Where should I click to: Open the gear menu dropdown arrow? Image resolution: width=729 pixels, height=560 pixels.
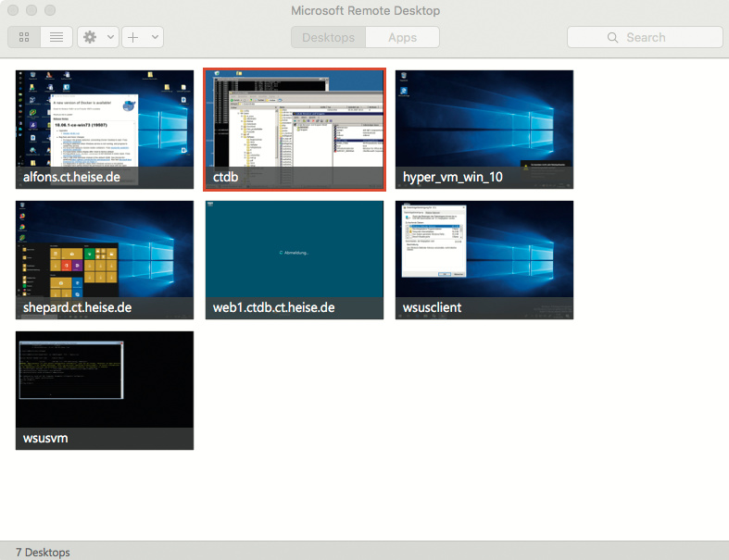click(111, 37)
